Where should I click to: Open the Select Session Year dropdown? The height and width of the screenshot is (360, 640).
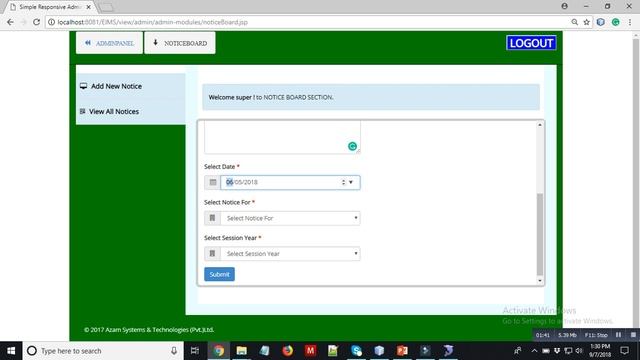(x=290, y=254)
